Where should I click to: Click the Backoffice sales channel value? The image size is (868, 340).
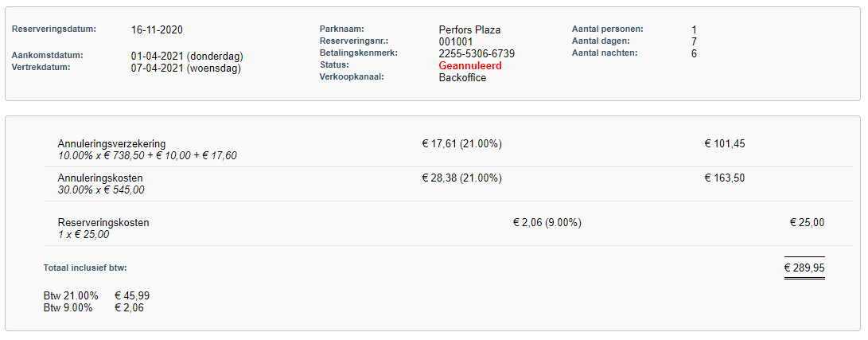click(x=462, y=78)
